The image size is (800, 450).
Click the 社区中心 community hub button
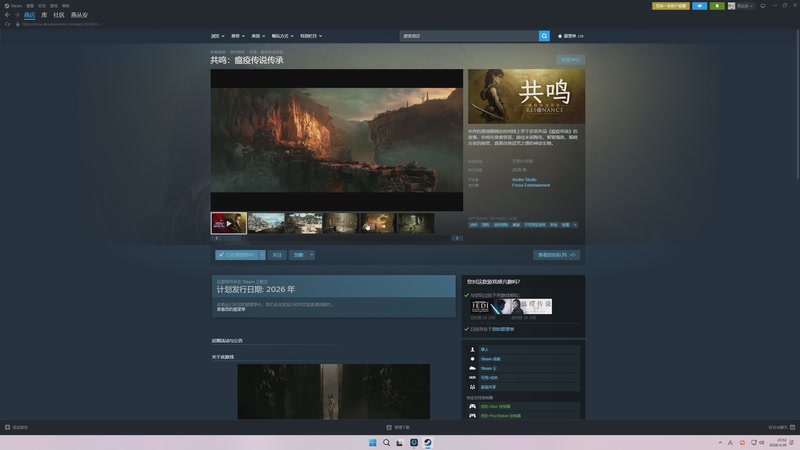point(570,60)
